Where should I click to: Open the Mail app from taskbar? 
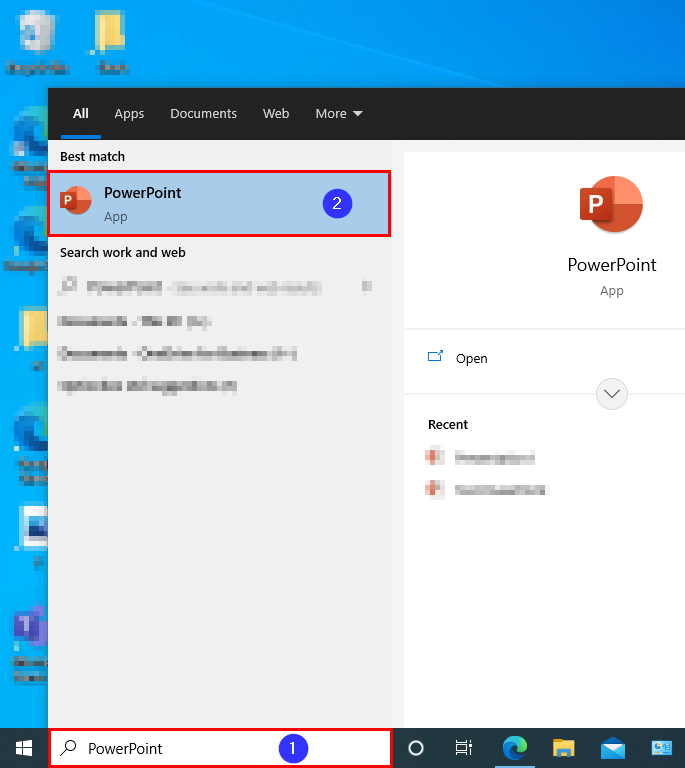613,748
